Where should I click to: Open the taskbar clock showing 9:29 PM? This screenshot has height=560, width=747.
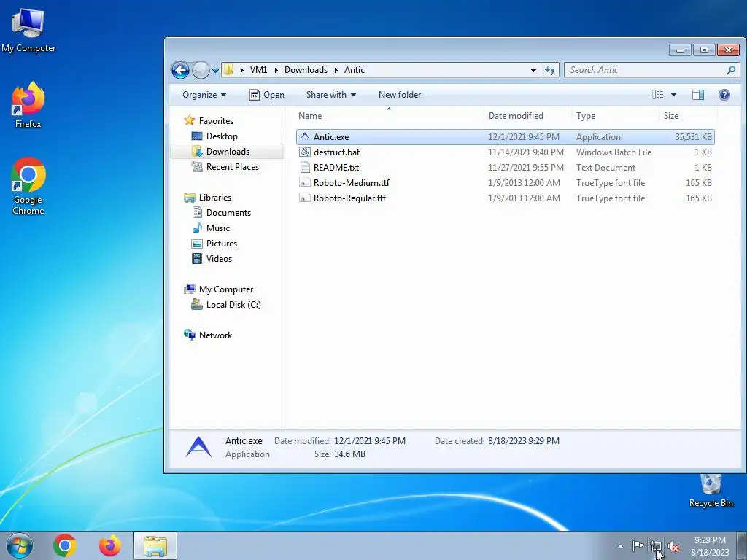click(x=710, y=546)
